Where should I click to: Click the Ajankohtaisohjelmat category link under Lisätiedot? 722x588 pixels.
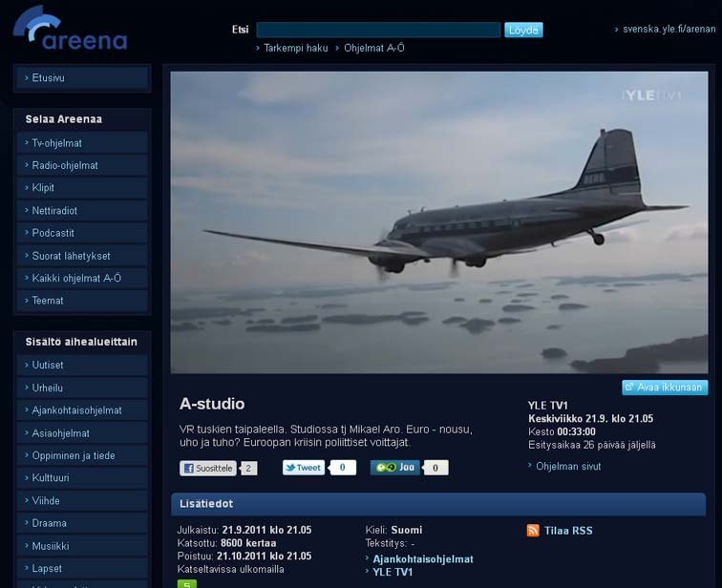[423, 559]
